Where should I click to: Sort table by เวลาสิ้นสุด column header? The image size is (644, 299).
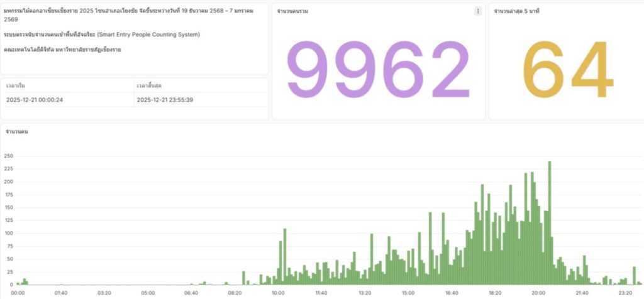pyautogui.click(x=148, y=85)
